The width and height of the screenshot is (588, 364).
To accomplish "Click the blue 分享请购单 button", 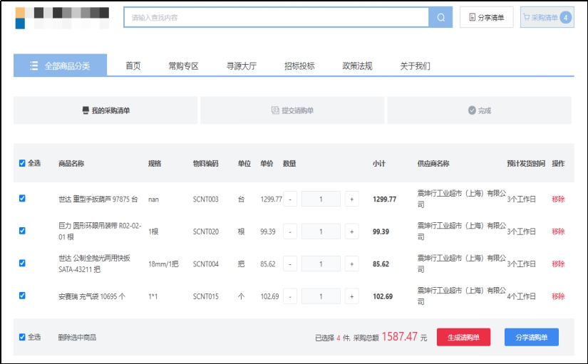I will (531, 337).
